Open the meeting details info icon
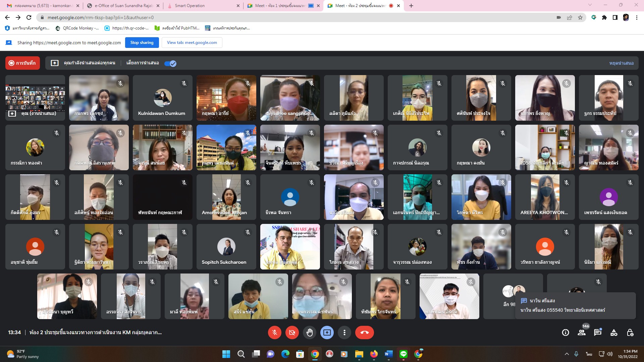 coord(565,333)
